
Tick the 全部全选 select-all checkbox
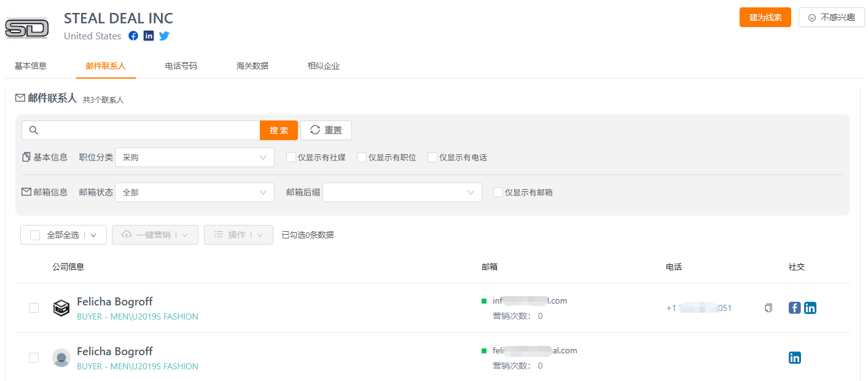[35, 235]
